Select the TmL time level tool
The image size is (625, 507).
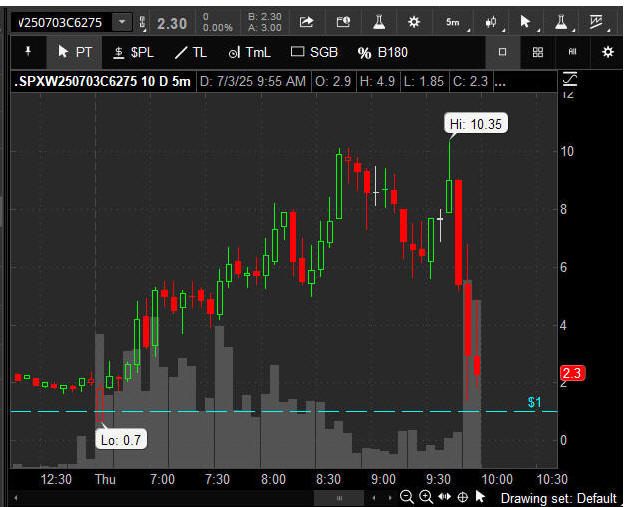[x=250, y=52]
